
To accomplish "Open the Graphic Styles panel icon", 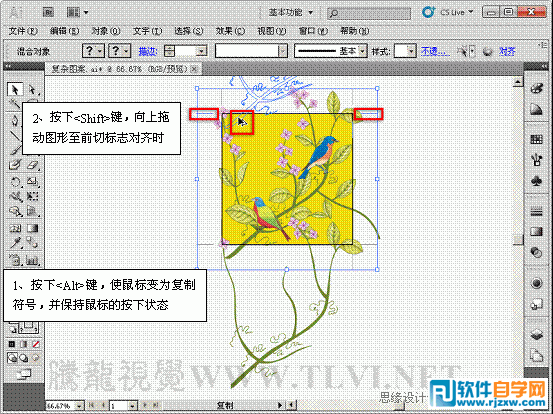I will [x=536, y=304].
